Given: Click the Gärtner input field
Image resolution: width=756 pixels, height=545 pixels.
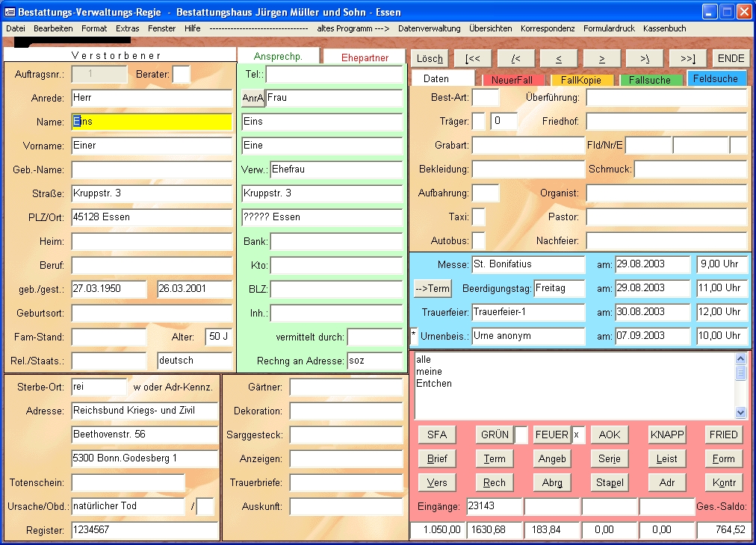Looking at the screenshot, I should tap(346, 387).
